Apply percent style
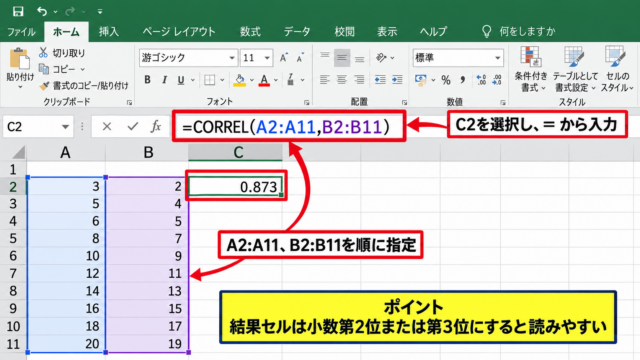Screen dimensions: 640x360 pos(446,80)
